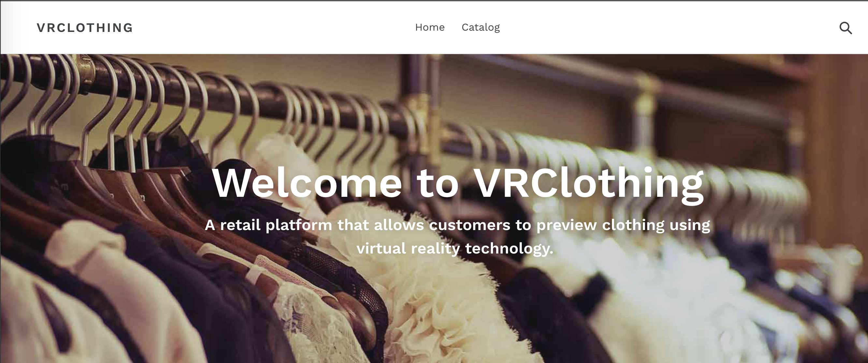Click empty white header area beside Catalog

click(657, 28)
